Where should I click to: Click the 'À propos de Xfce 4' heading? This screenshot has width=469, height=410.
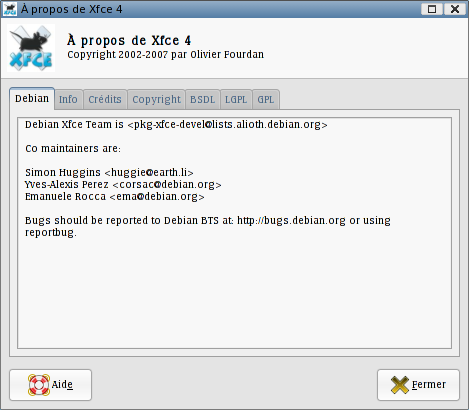point(129,40)
